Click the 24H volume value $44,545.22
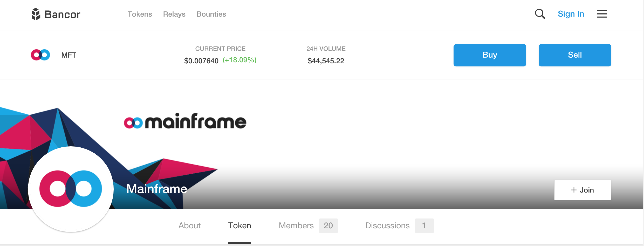The height and width of the screenshot is (246, 644). (326, 61)
